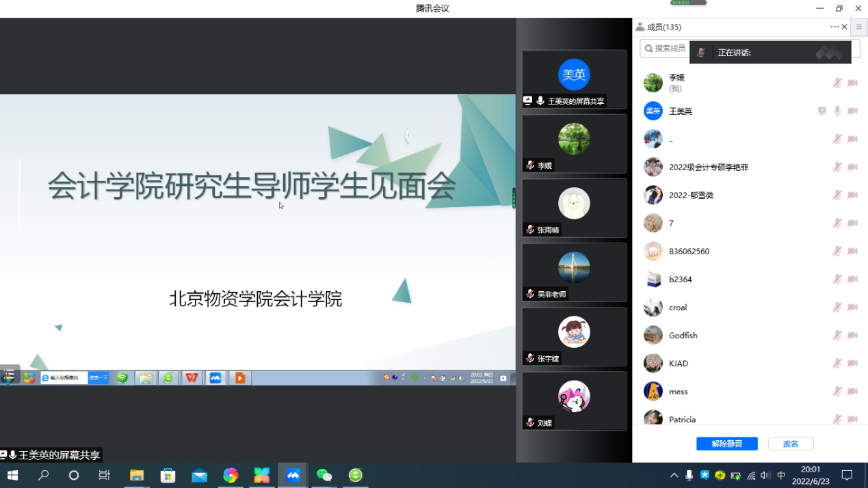The width and height of the screenshot is (868, 488).
Task: Click the 2022级会计专硕李艳菲 member entry
Action: [708, 167]
